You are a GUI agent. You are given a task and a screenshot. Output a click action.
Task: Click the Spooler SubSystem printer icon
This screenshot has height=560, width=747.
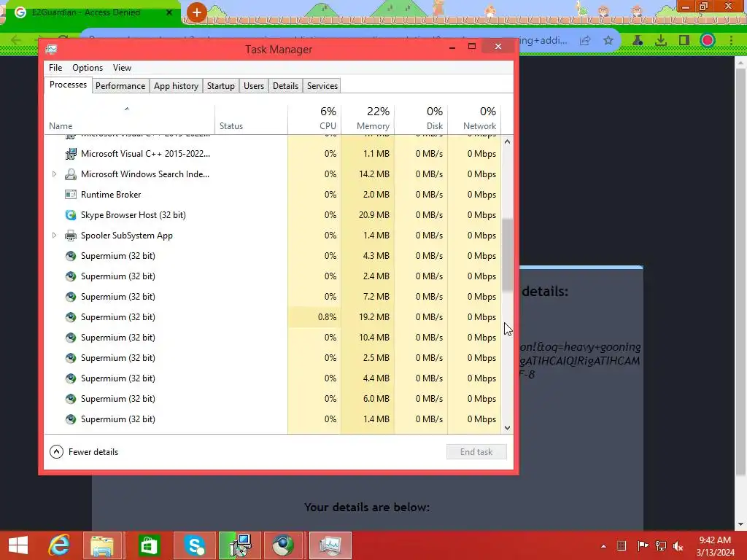click(x=71, y=236)
